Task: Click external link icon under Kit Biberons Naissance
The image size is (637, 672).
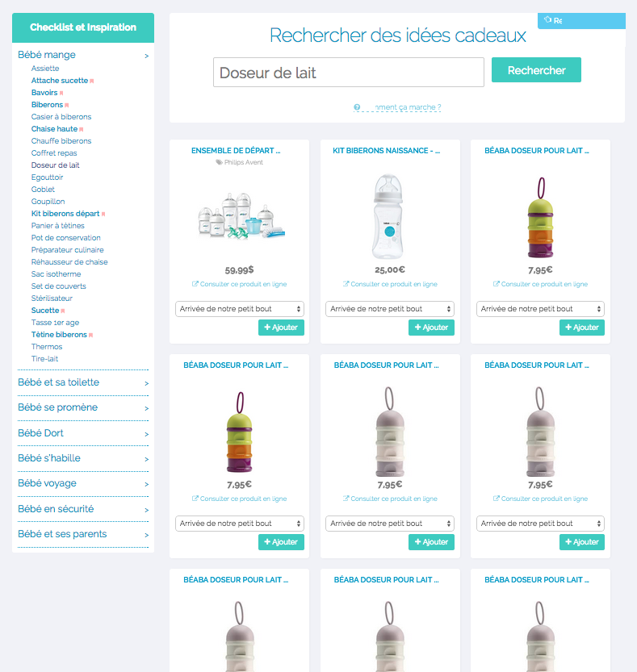Action: [346, 284]
